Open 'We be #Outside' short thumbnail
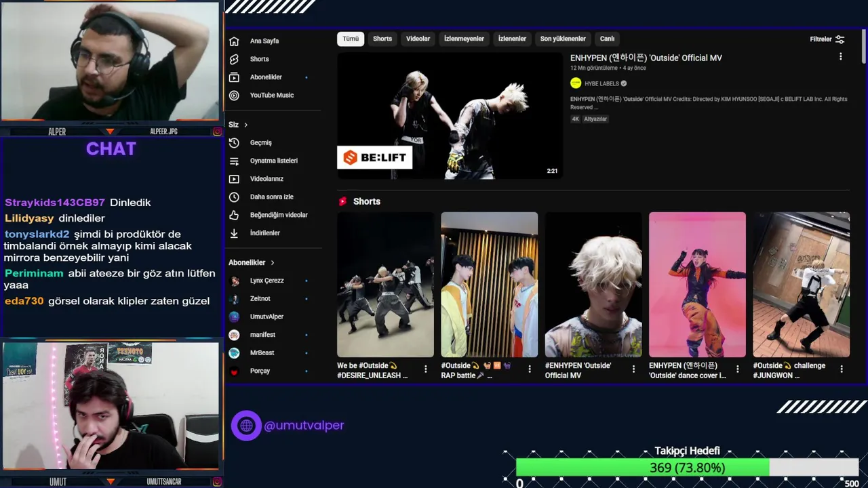868x488 pixels. (385, 285)
